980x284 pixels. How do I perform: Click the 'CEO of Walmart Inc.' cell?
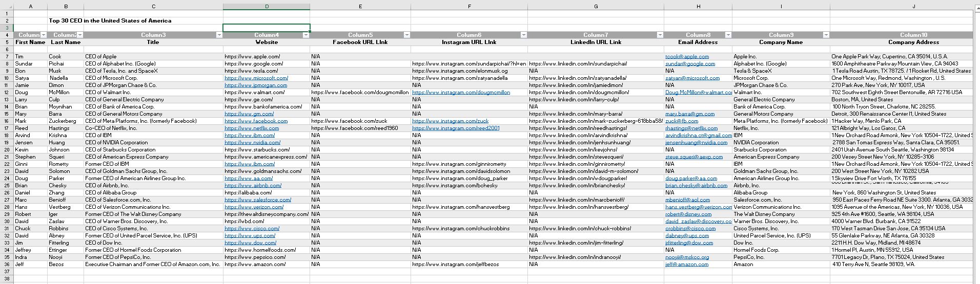coord(153,92)
